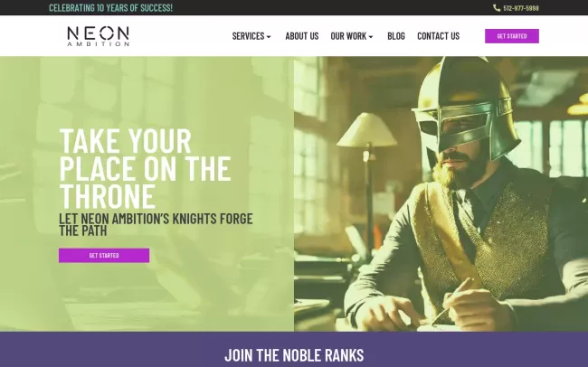
Task: Click the phone handset icon in top bar
Action: tap(497, 8)
